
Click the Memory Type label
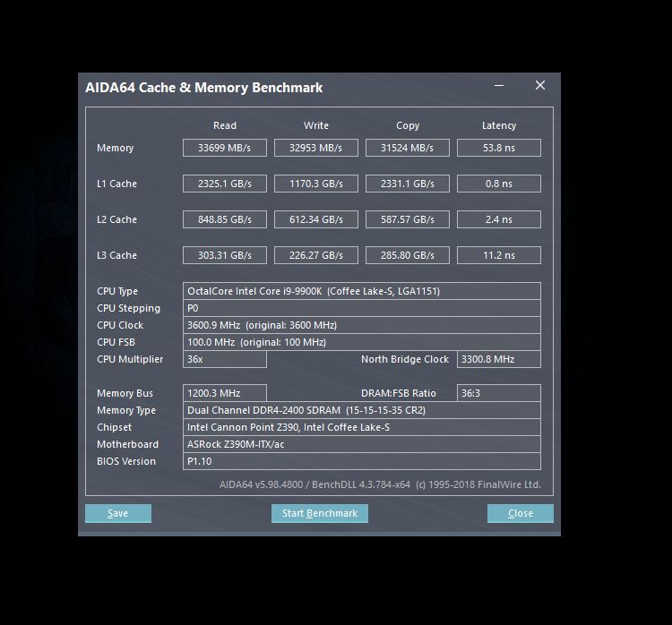tap(126, 410)
